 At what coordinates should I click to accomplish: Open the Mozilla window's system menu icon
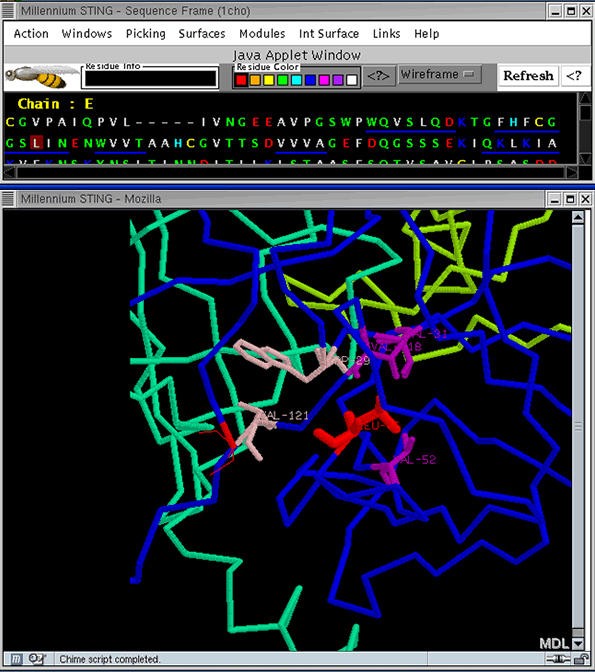point(8,199)
